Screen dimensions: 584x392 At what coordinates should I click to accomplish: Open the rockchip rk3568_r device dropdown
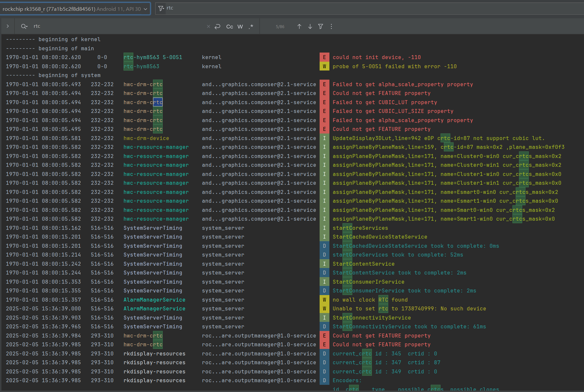point(75,9)
